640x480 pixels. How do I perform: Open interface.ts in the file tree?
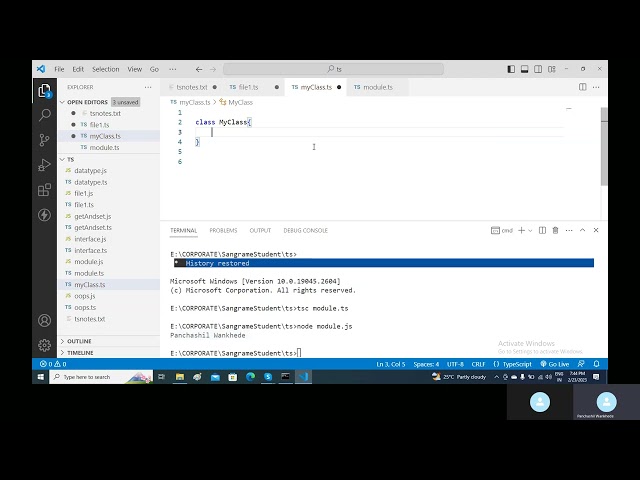(x=109, y=251)
